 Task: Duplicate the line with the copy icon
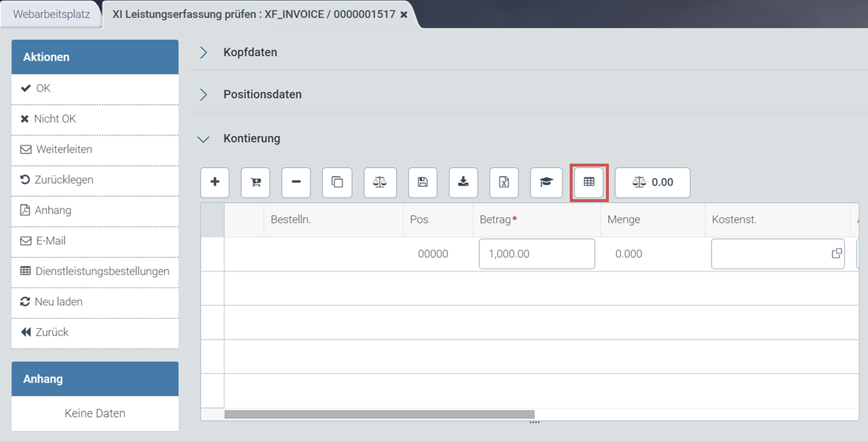[x=337, y=182]
